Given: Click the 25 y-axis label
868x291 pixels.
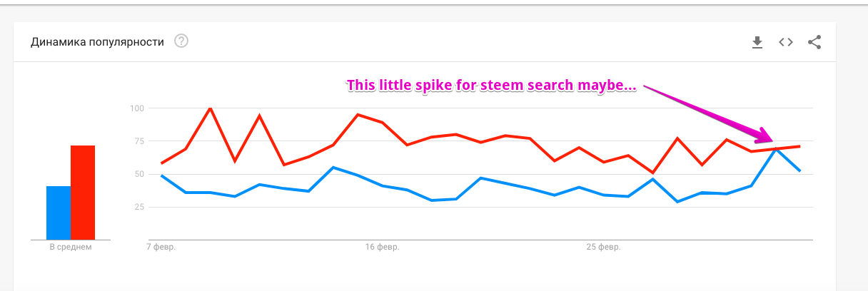Looking at the screenshot, I should [139, 207].
